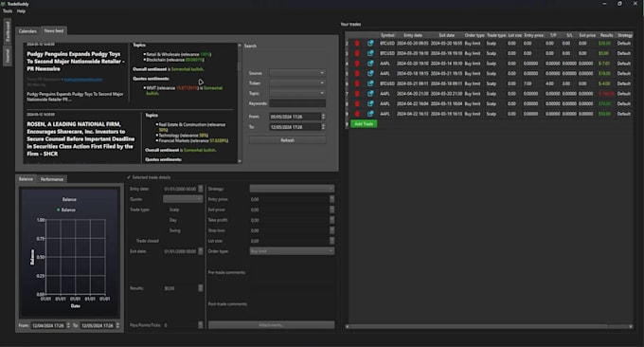Delete trade row 6 with red icon

[357, 83]
